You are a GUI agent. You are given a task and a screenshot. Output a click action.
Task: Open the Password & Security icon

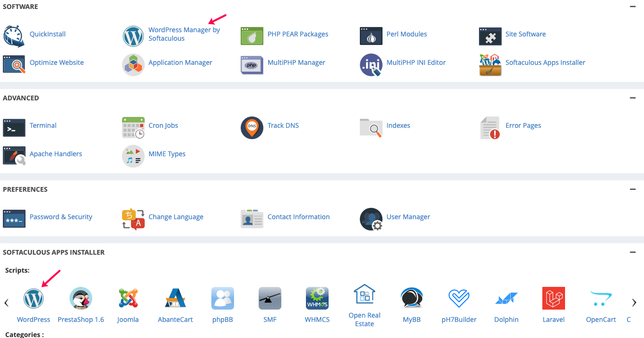(14, 219)
